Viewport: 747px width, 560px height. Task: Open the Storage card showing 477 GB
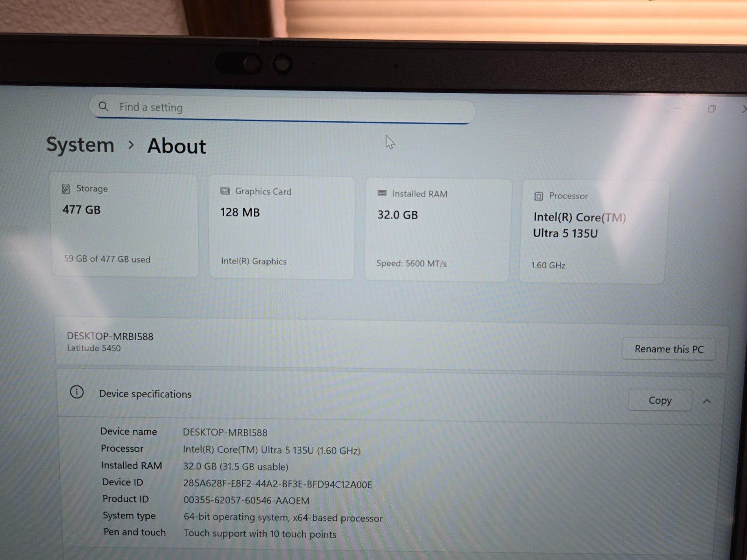pos(125,225)
